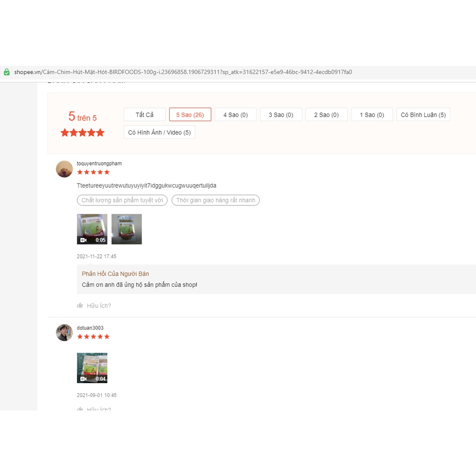Click the Thời gian giao hàng rất nhanh tag
The height and width of the screenshot is (476, 476).
(216, 200)
